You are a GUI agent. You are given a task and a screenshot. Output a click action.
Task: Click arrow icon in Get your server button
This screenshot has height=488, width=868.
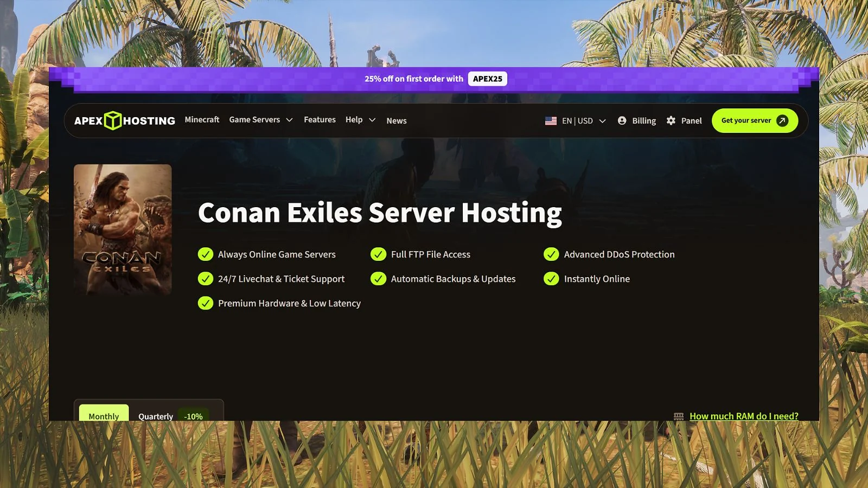(x=782, y=120)
